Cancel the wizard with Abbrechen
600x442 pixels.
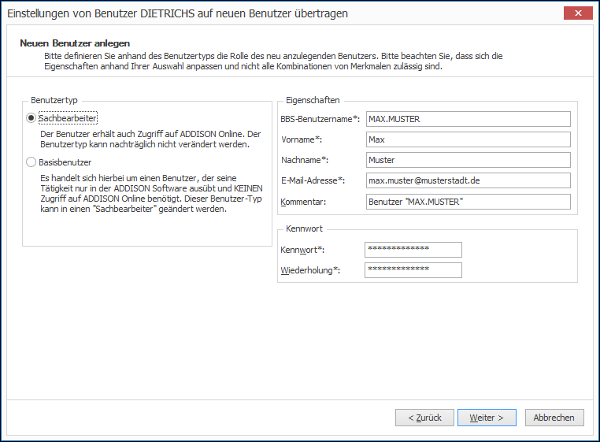554,418
